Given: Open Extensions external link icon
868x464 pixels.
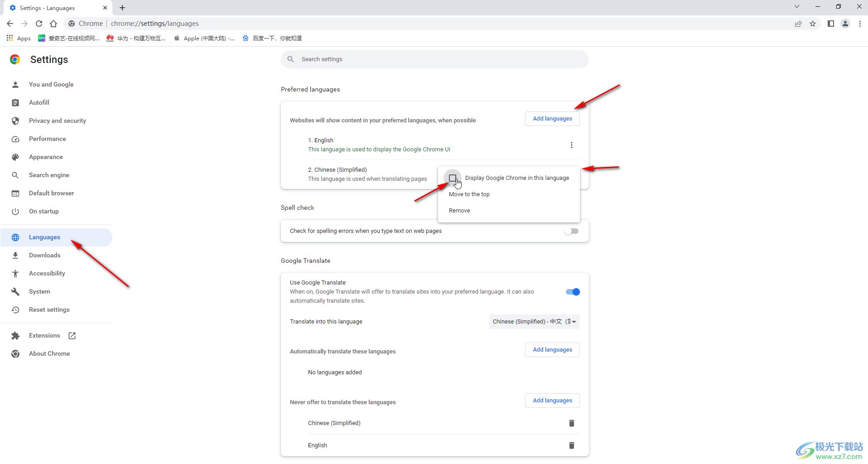Looking at the screenshot, I should click(72, 336).
